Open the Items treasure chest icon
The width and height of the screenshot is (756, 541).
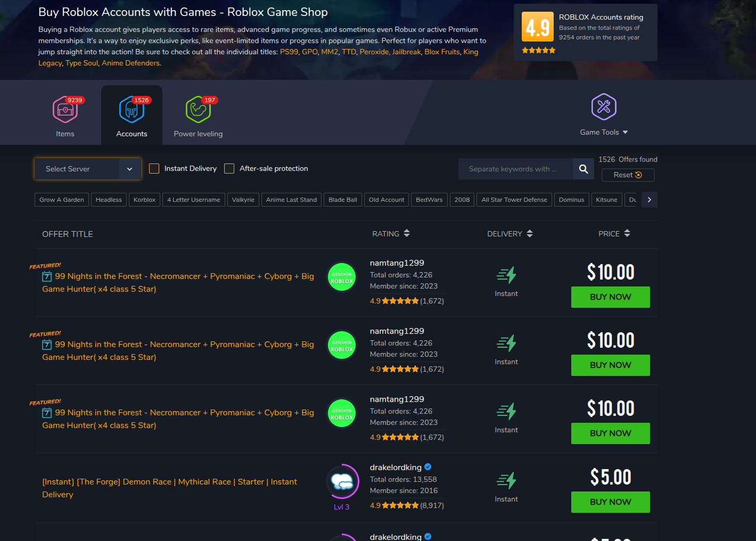(65, 110)
